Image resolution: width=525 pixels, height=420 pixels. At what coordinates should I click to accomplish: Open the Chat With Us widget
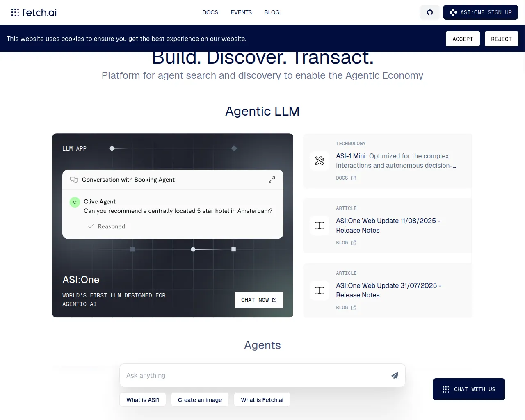[469, 389]
